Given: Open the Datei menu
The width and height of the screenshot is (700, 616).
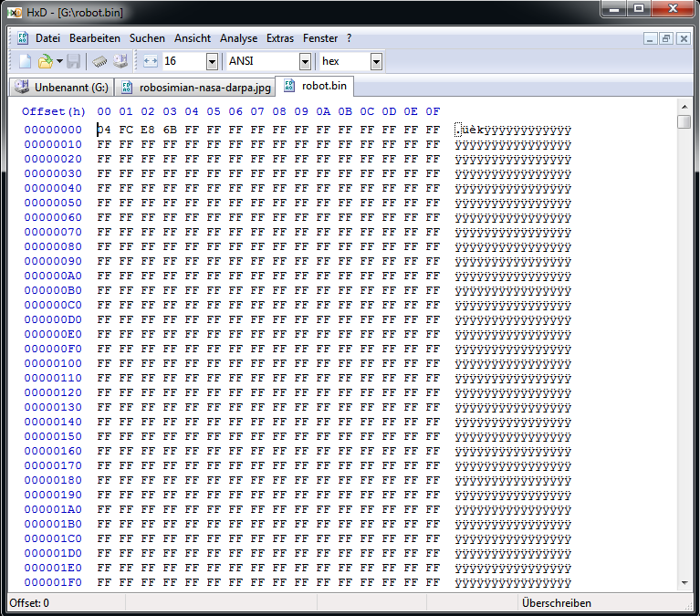Looking at the screenshot, I should pyautogui.click(x=47, y=38).
